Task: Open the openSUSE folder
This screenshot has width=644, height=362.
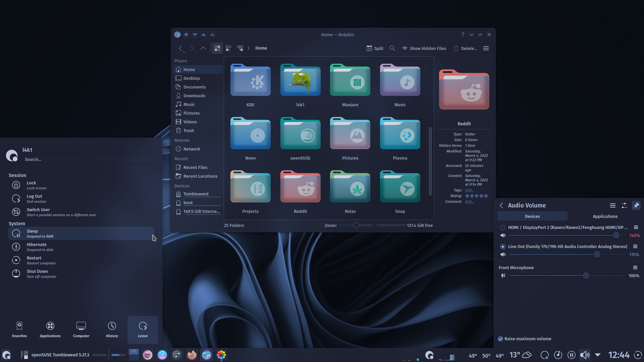Action: click(300, 139)
